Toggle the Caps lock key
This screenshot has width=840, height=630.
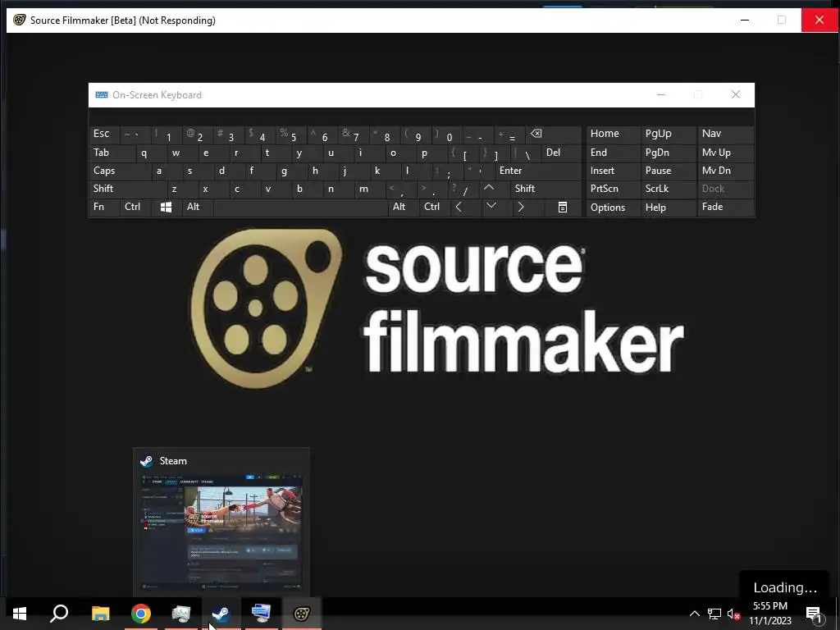120,171
